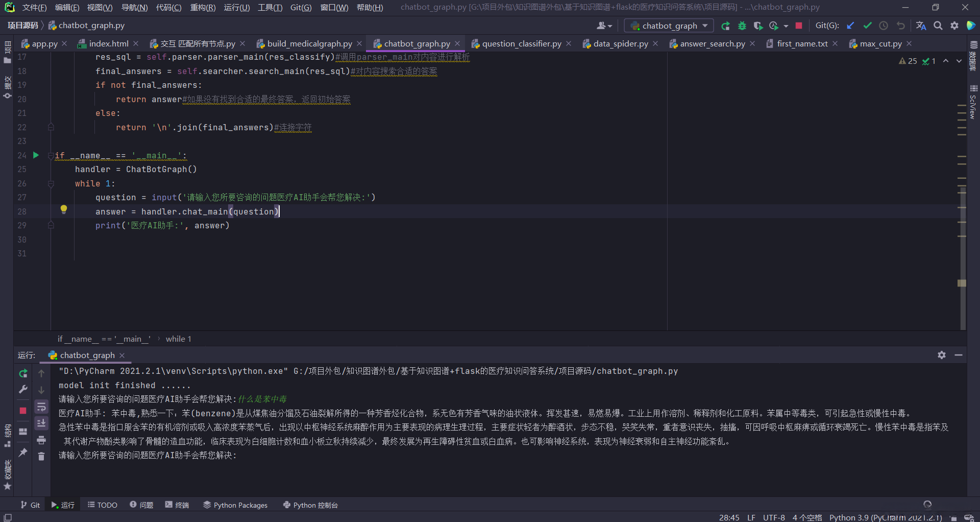
Task: Open the profiler dropdown arrow
Action: pos(787,26)
